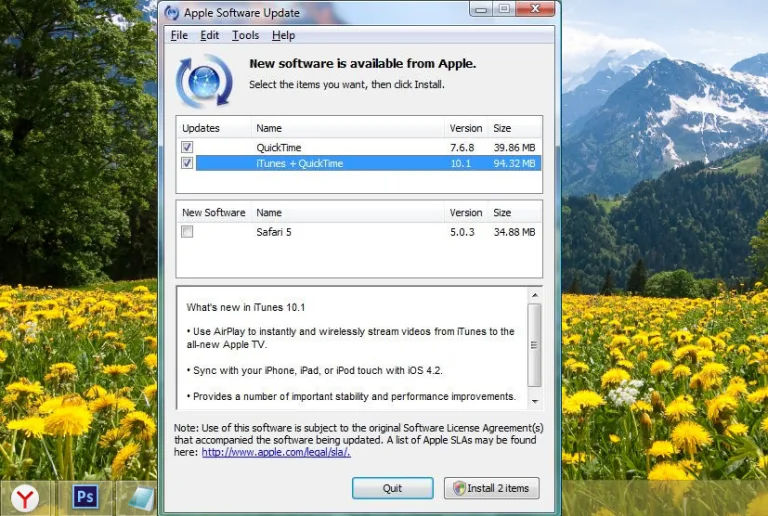The height and width of the screenshot is (516, 768).
Task: Uncheck the QuickTime update checkbox
Action: pos(187,147)
